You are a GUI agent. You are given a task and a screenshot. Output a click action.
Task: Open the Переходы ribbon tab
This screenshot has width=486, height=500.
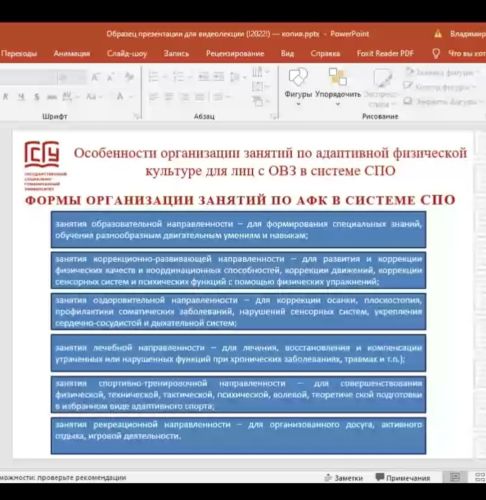[x=19, y=53]
